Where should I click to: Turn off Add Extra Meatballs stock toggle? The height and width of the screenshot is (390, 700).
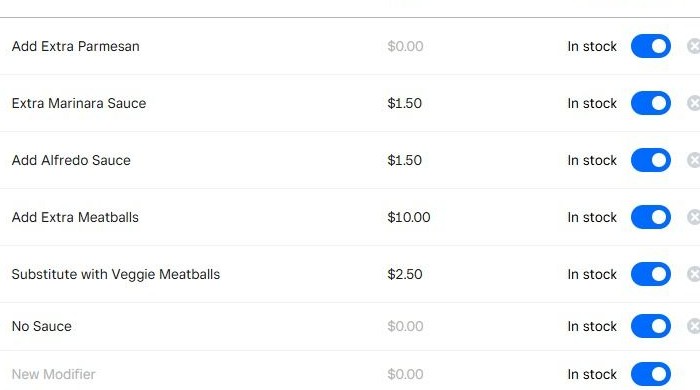[650, 217]
